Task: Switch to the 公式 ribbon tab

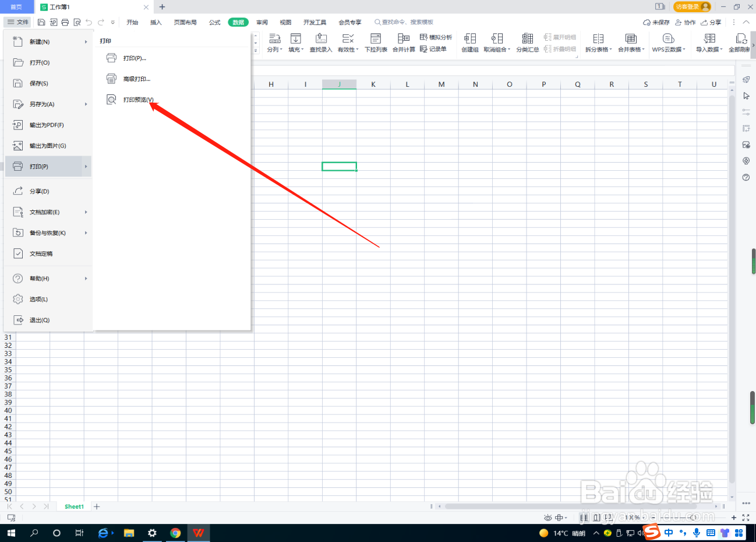Action: tap(215, 22)
